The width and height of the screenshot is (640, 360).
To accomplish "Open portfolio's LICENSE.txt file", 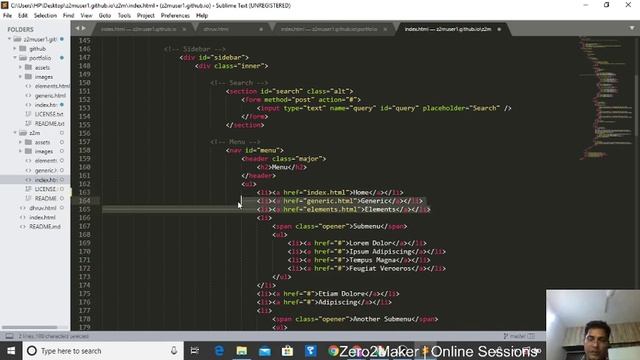I will (x=49, y=114).
